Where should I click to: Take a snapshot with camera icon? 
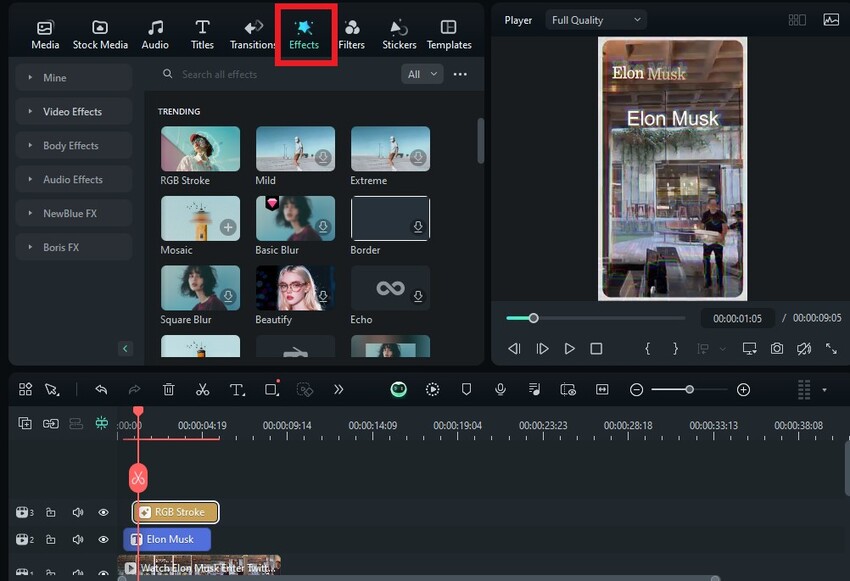(777, 348)
